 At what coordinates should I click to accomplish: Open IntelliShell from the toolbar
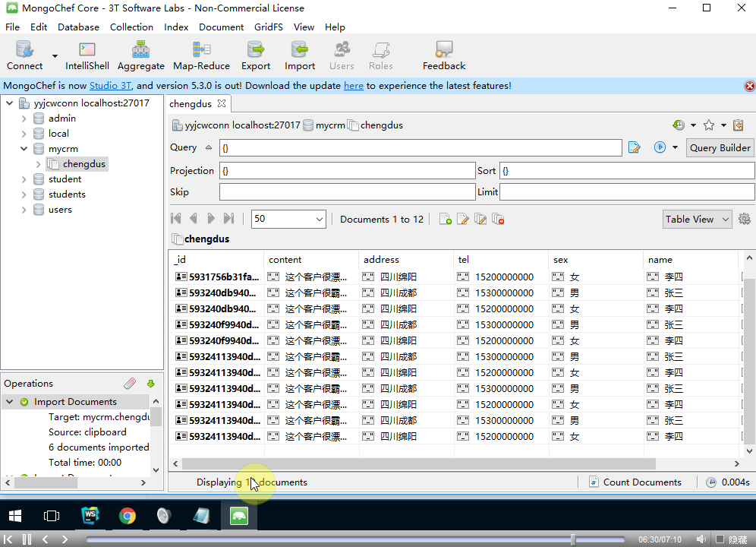click(87, 56)
